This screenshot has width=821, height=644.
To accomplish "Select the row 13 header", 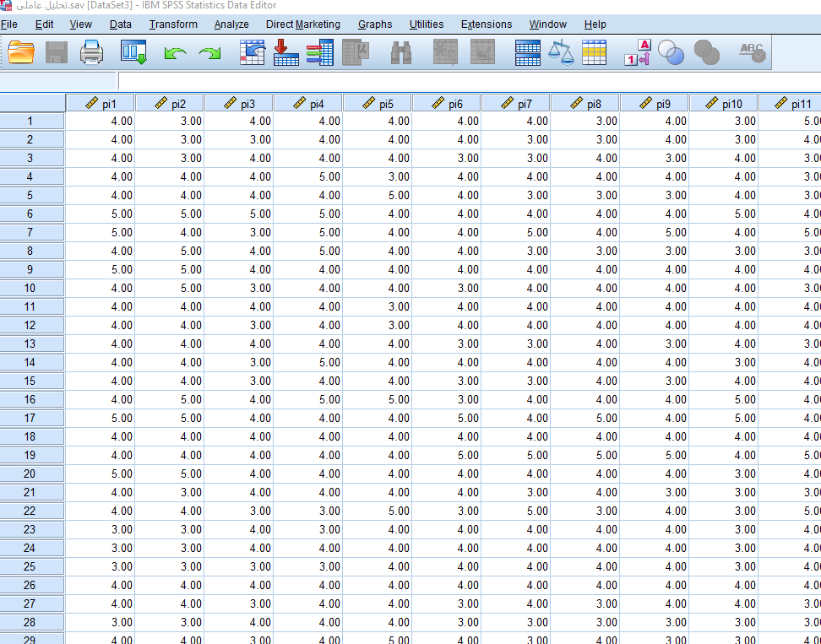I will (x=31, y=344).
